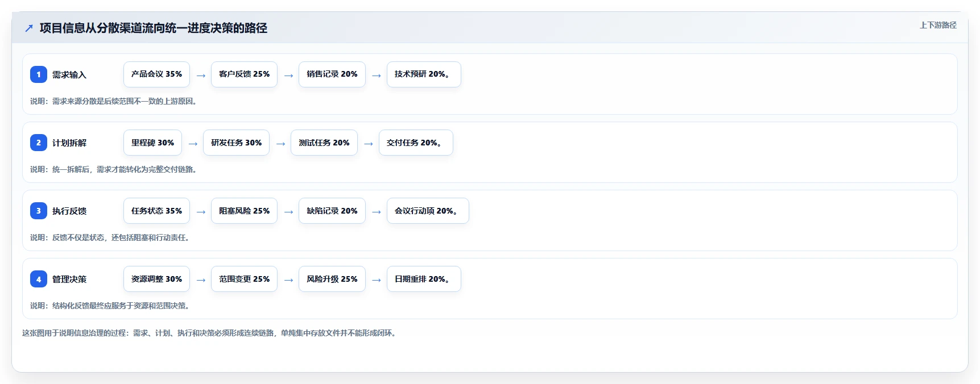The width and height of the screenshot is (980, 384).
Task: Click the 管理决策 stage label
Action: [x=69, y=279]
